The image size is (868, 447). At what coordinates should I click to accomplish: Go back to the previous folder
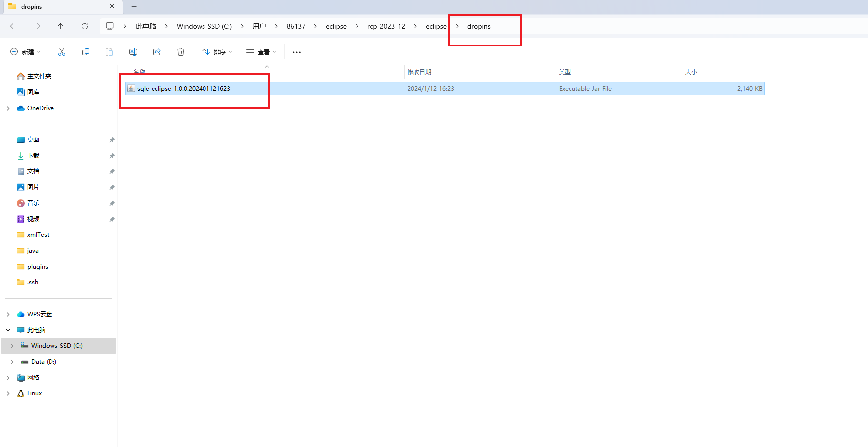(13, 26)
